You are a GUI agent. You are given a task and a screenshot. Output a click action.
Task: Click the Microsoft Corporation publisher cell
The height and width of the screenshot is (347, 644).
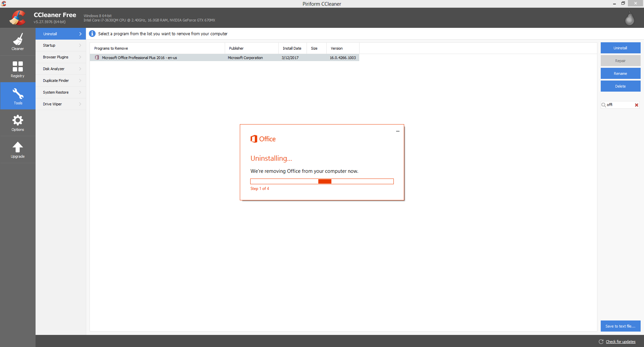tap(245, 58)
